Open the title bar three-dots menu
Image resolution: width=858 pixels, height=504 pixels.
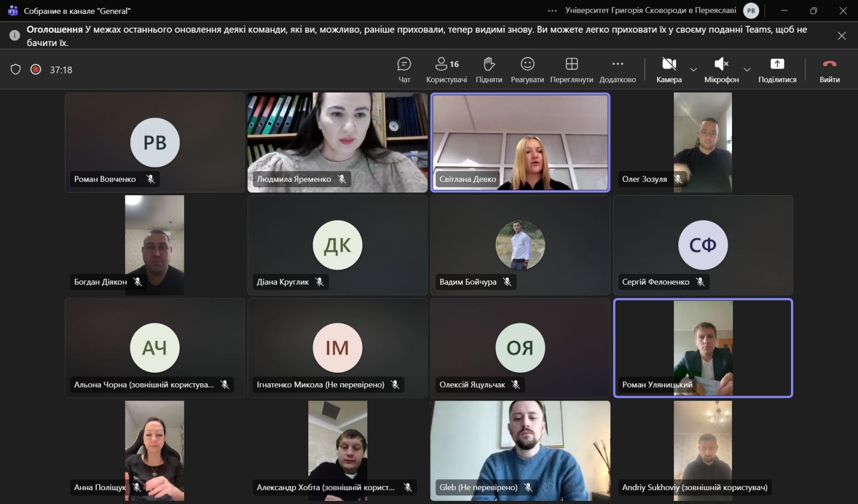point(552,11)
